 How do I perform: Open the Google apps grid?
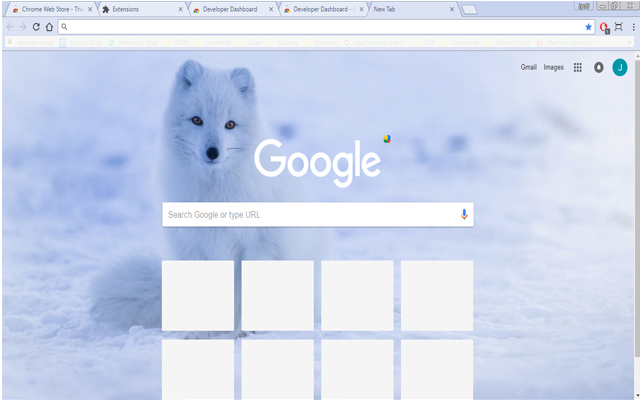[x=578, y=67]
